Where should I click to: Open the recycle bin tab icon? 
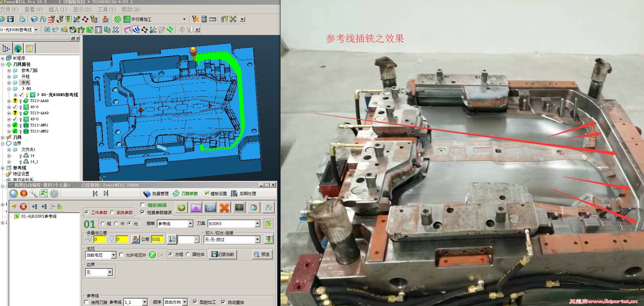pyautogui.click(x=29, y=48)
